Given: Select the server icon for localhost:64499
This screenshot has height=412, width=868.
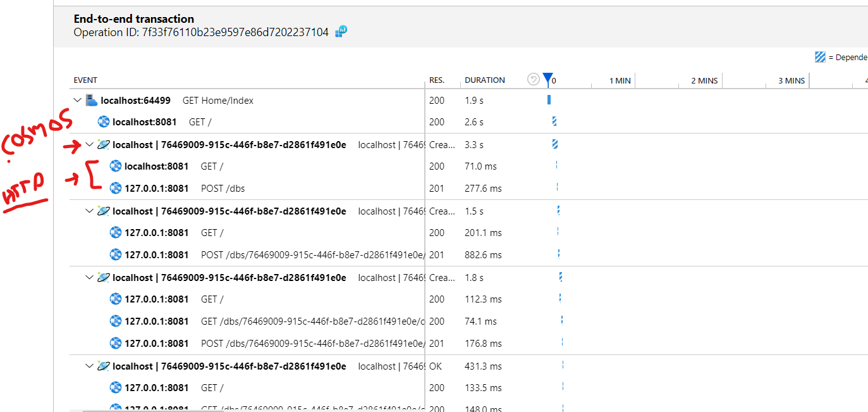Looking at the screenshot, I should (x=90, y=99).
